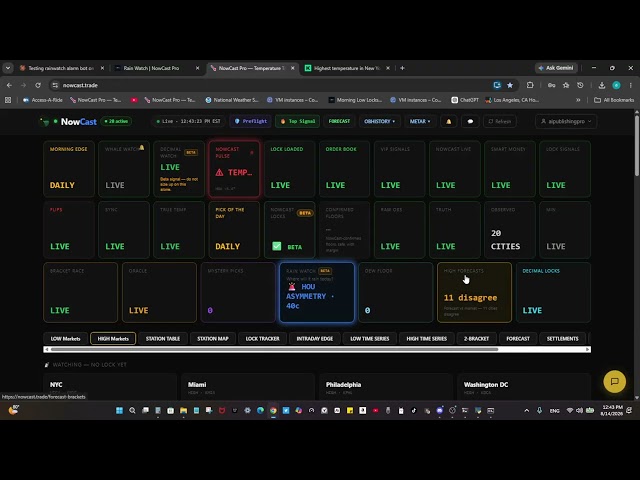
Task: Open Wi-Fi network settings in system tray
Action: [570, 411]
